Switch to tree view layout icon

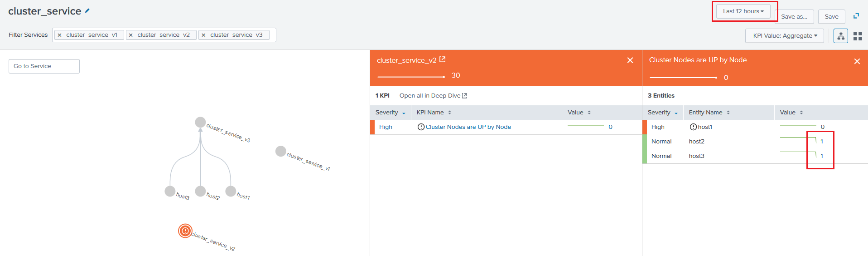click(841, 36)
